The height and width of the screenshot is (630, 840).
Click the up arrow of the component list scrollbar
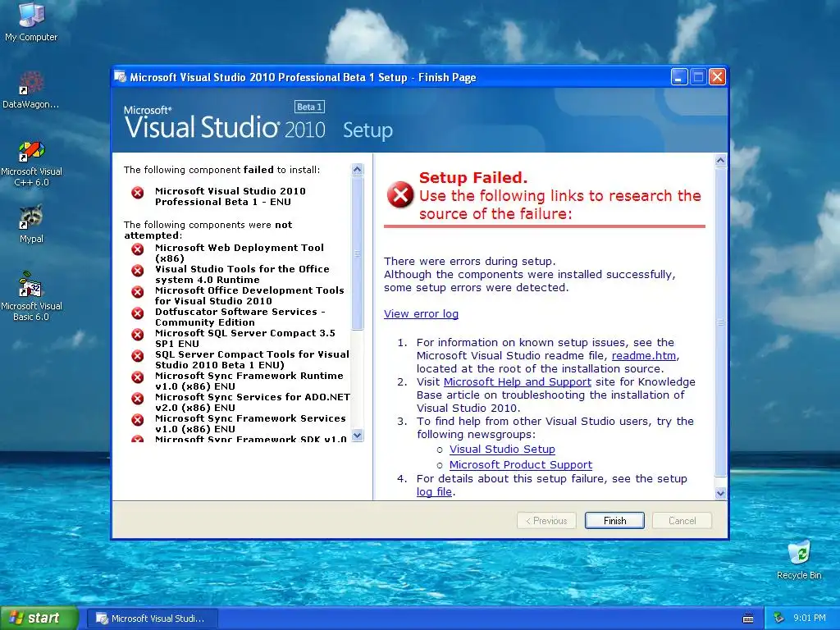358,170
